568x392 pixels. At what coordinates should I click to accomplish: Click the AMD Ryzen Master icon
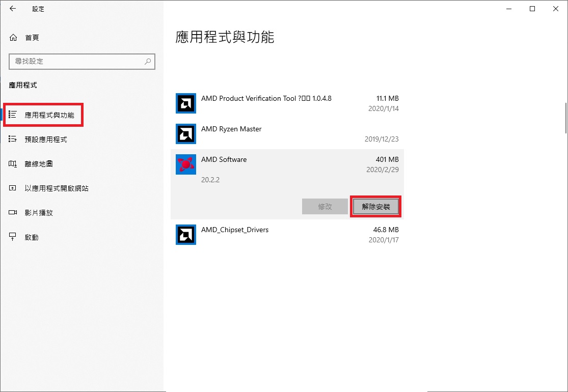186,134
